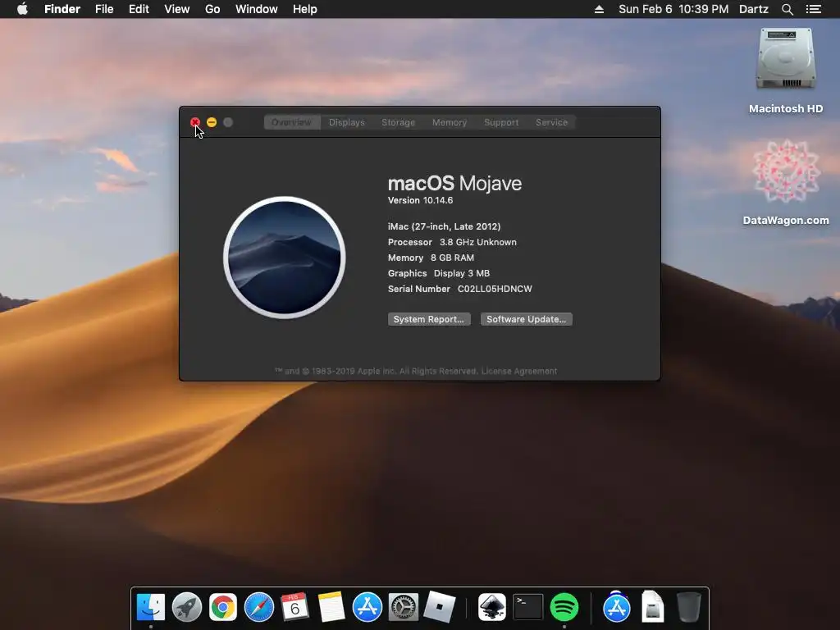Click the Software Update... button
The height and width of the screenshot is (630, 840).
click(x=526, y=319)
